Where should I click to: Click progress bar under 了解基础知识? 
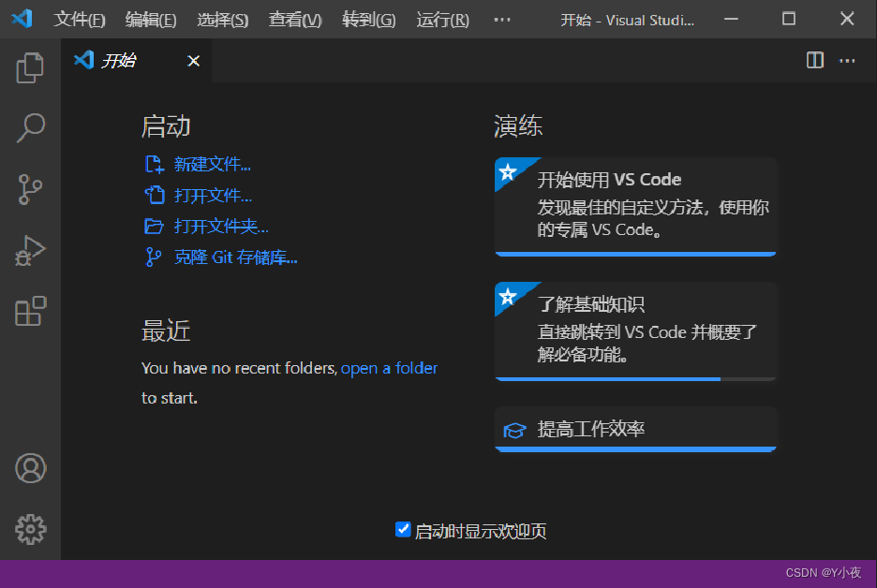pyautogui.click(x=635, y=379)
